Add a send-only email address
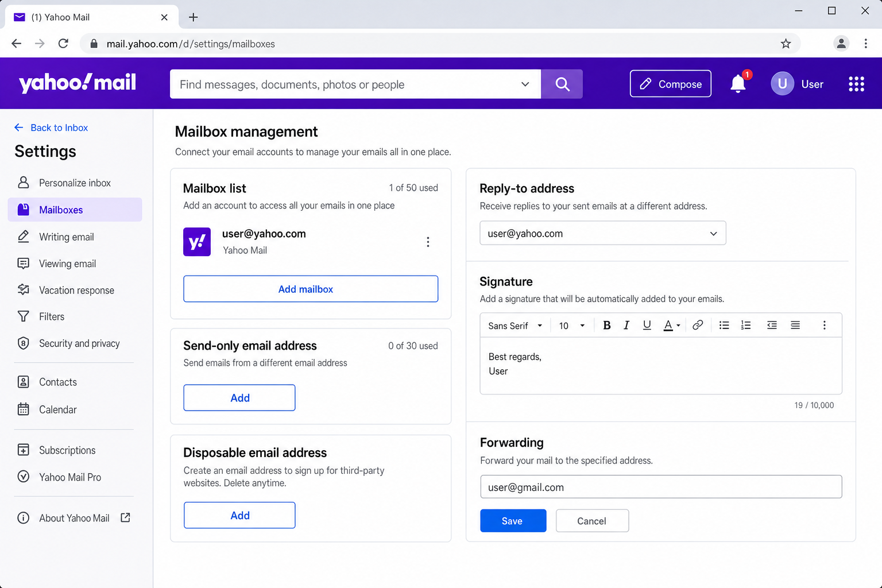Screen dimensions: 882x588 (239, 398)
